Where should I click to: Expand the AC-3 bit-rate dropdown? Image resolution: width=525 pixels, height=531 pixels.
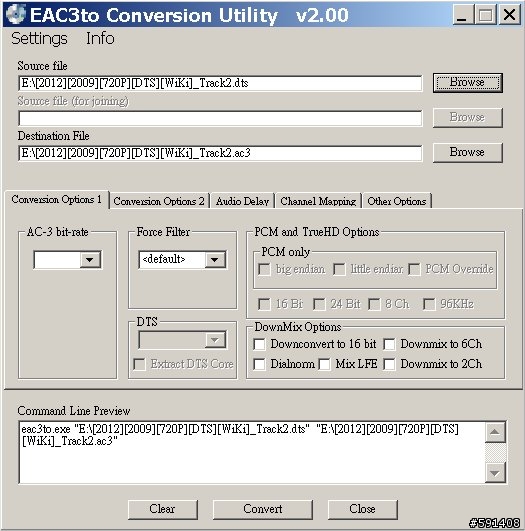coord(90,260)
